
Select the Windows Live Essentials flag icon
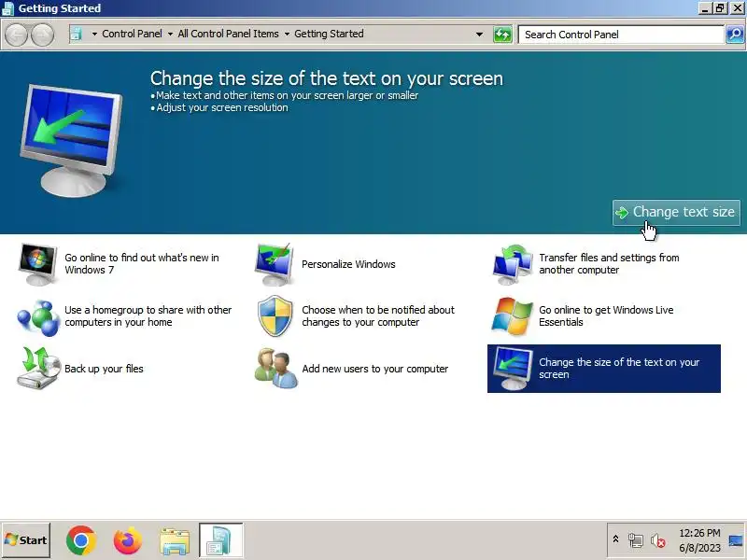click(512, 316)
